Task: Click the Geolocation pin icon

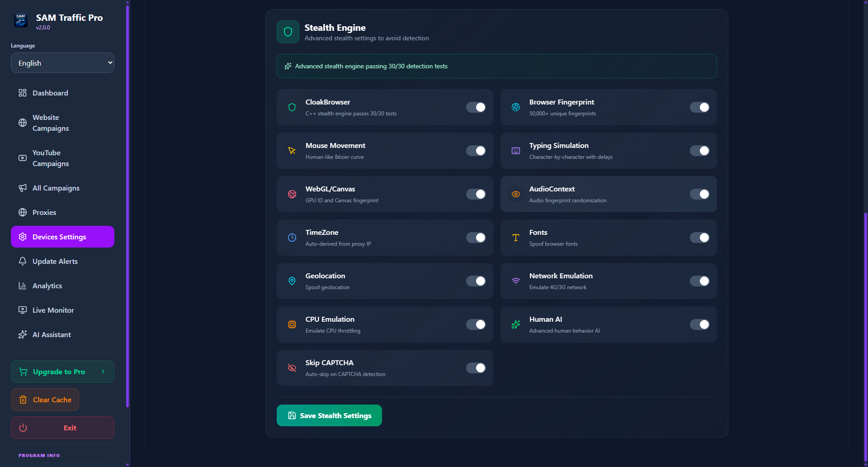Action: [x=292, y=281]
